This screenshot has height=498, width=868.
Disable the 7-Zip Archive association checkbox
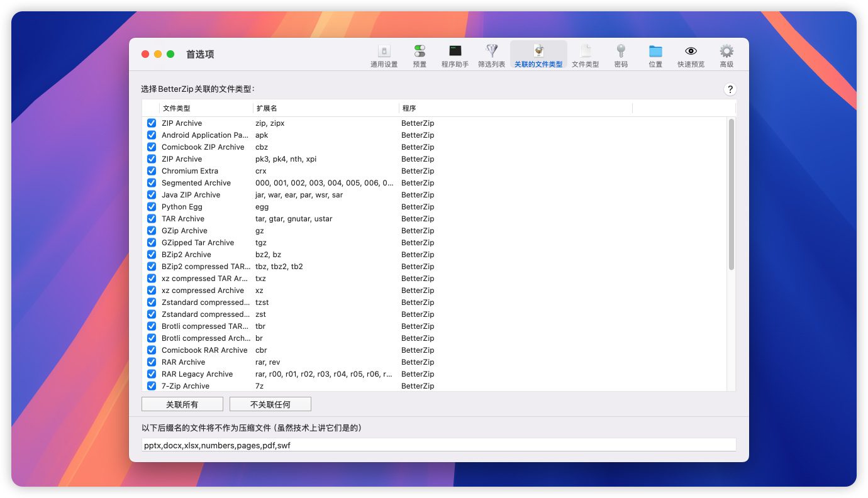[x=152, y=385]
